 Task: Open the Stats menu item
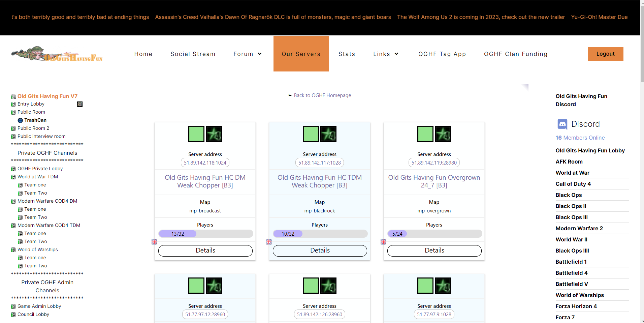click(x=347, y=54)
